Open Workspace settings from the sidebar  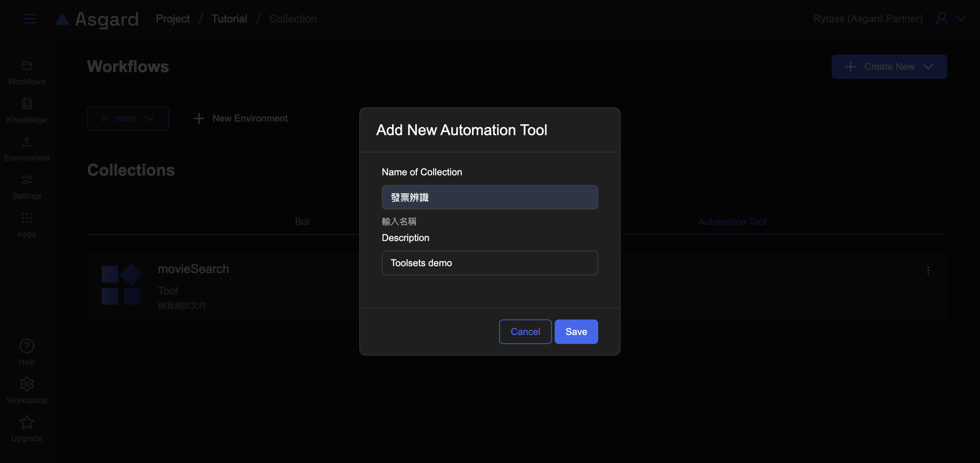[27, 390]
